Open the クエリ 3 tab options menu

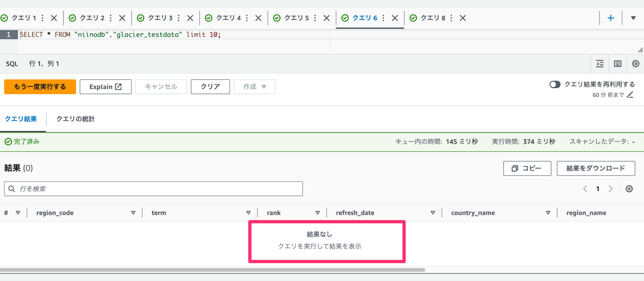(179, 18)
